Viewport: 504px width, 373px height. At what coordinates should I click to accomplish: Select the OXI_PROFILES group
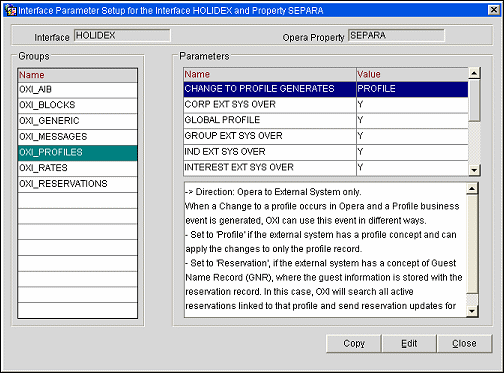tap(77, 153)
